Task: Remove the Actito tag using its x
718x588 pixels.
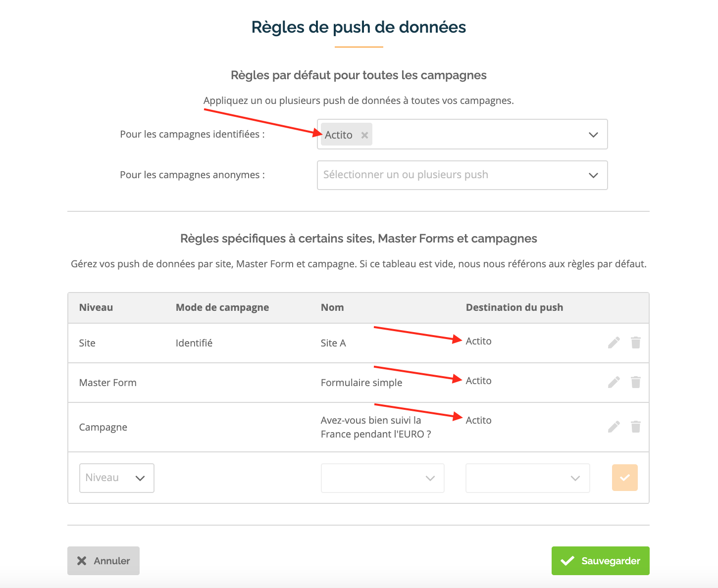Action: (364, 135)
